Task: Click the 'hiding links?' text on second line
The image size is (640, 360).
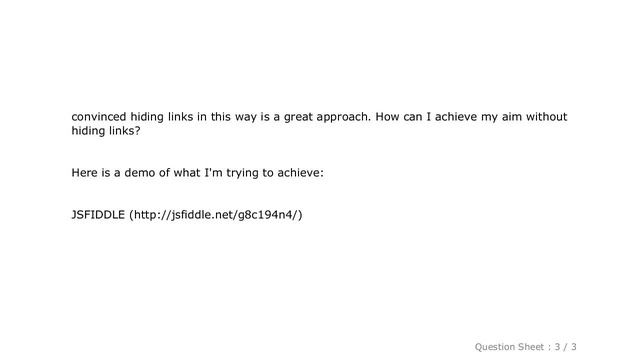Action: [106, 131]
